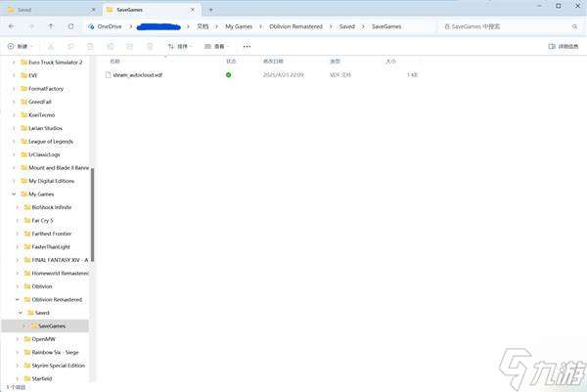587x392 pixels.
Task: Select the FasterThanLight folder in the tree
Action: [x=51, y=247]
